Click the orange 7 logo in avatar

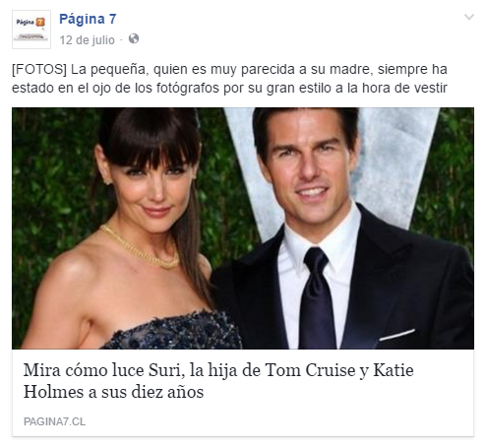click(40, 22)
